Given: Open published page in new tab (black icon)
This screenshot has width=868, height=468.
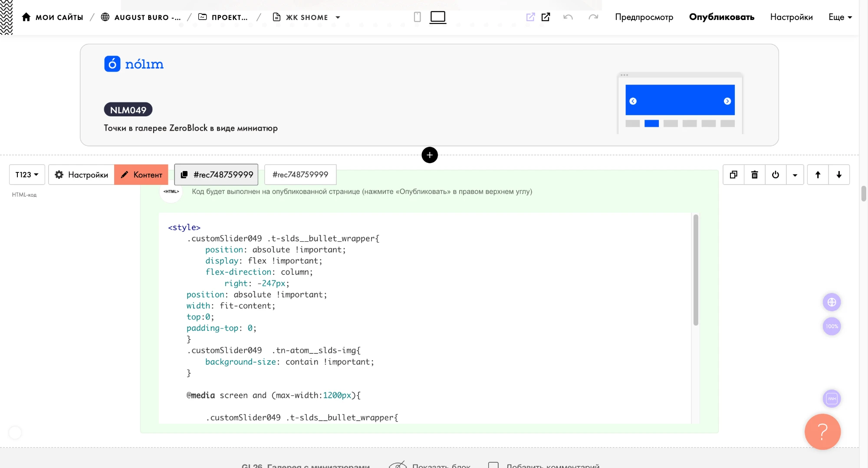Looking at the screenshot, I should pyautogui.click(x=546, y=17).
